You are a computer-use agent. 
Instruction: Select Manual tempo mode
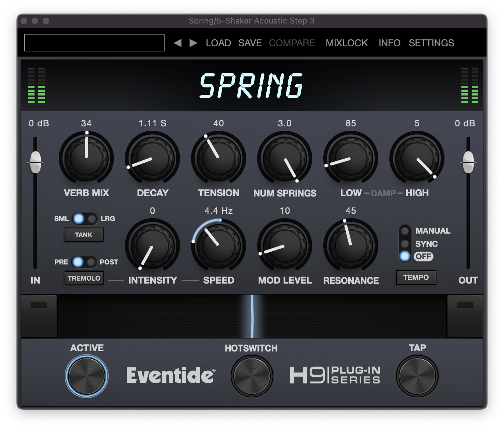405,231
